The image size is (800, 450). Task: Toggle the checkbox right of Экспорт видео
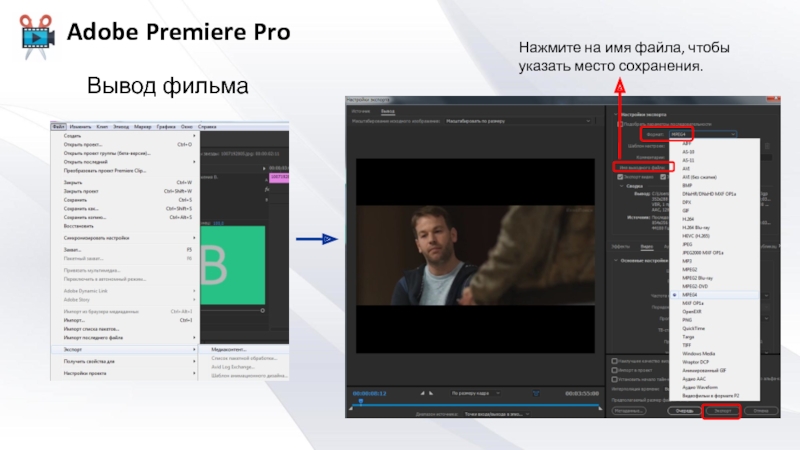click(663, 177)
